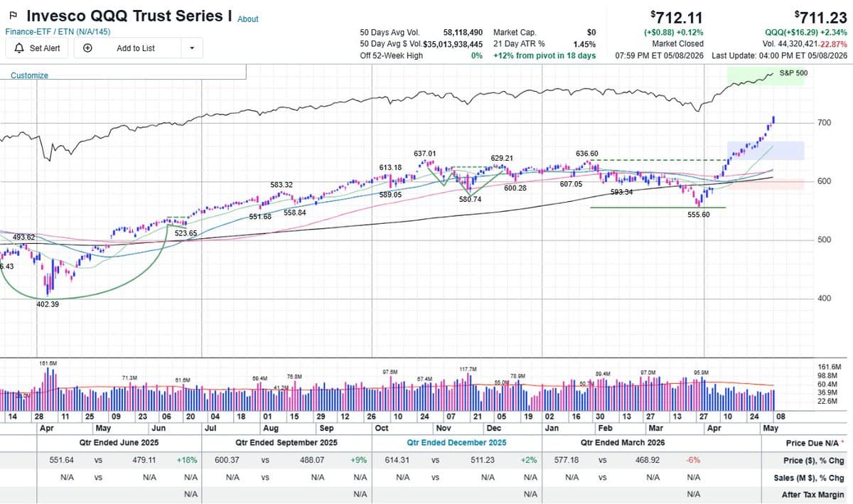Screen dimensions: 853x504
Task: Open the Finance-ETF / ETN industry group link
Action: pyautogui.click(x=58, y=31)
